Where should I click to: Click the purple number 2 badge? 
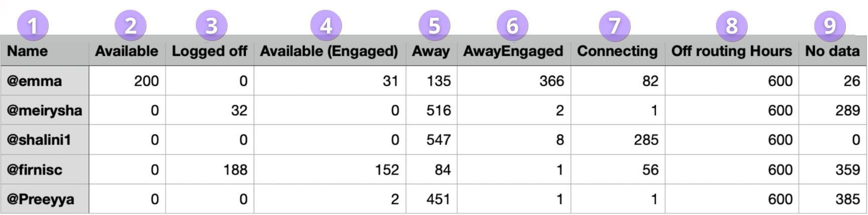[131, 26]
